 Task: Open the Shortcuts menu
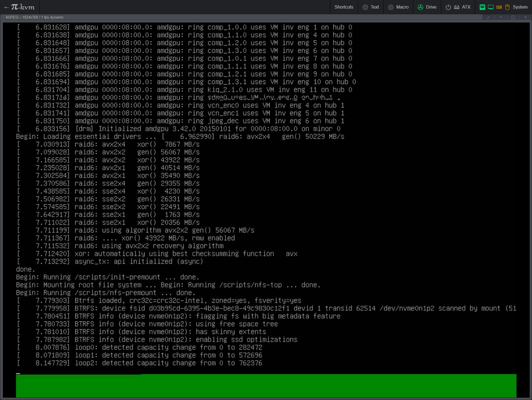tap(344, 7)
